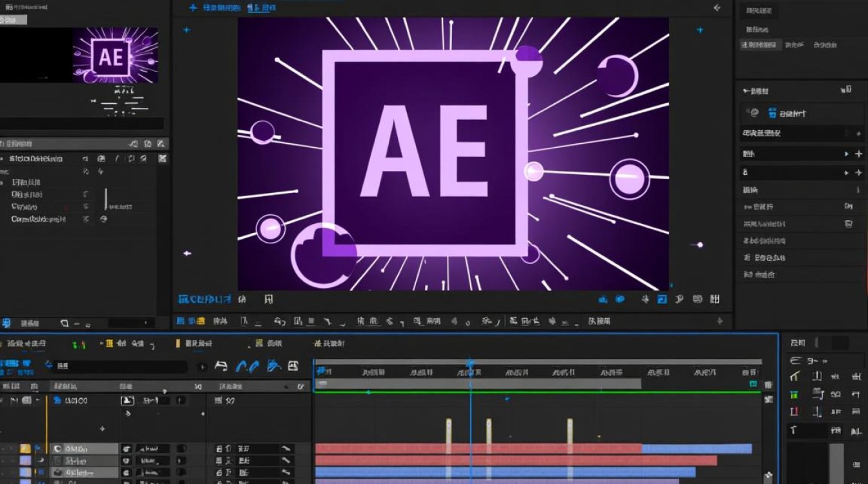Click the blue playhead marker on the timeline ruler

click(470, 365)
